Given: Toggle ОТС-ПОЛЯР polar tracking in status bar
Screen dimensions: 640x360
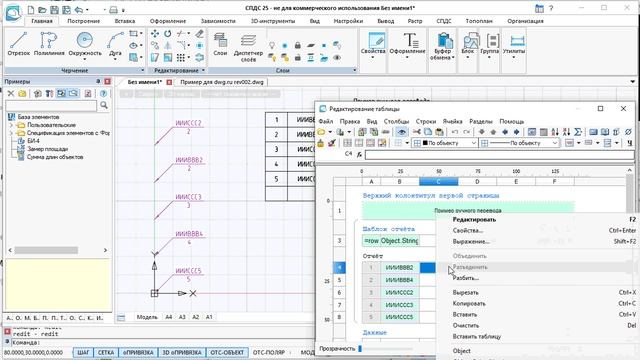Looking at the screenshot, I should (x=269, y=352).
